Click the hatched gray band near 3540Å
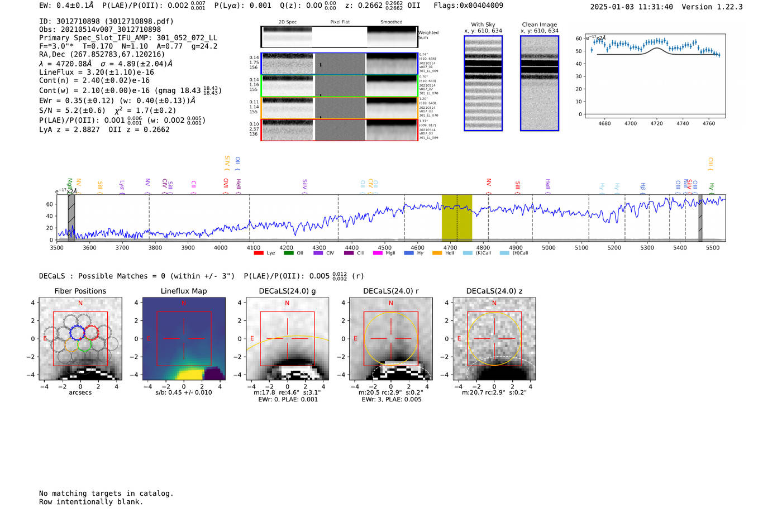The height and width of the screenshot is (532, 782). (71, 218)
